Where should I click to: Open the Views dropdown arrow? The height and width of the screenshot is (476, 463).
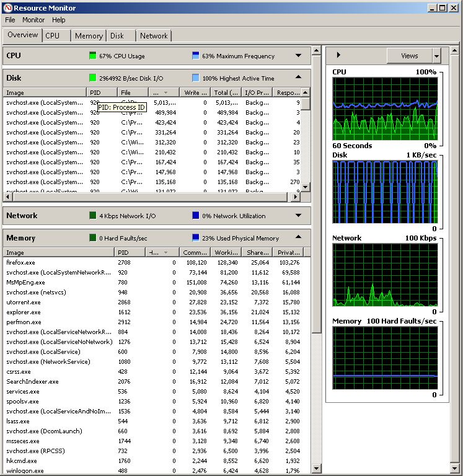pyautogui.click(x=436, y=56)
